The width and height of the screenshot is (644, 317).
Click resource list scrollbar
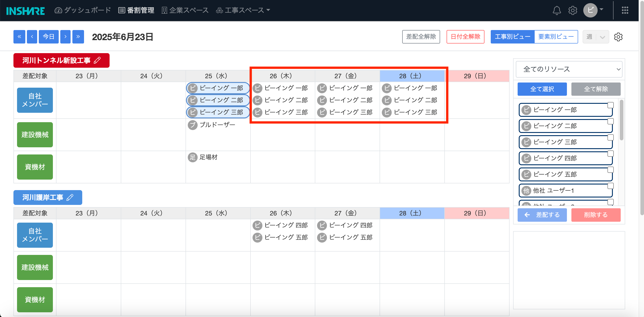tap(622, 120)
